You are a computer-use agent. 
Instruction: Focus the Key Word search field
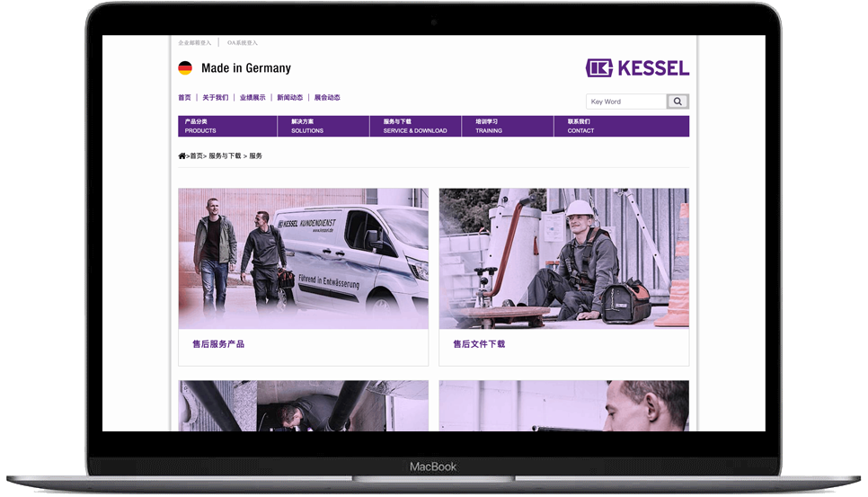tap(626, 102)
